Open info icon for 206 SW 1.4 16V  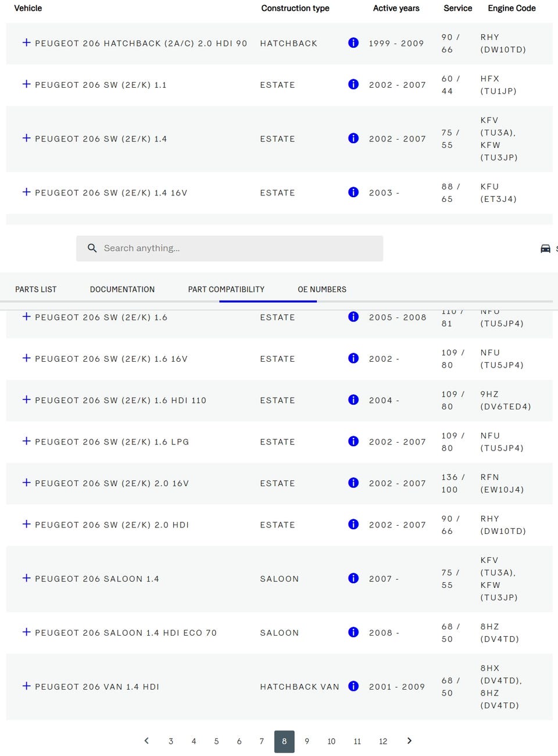[353, 192]
